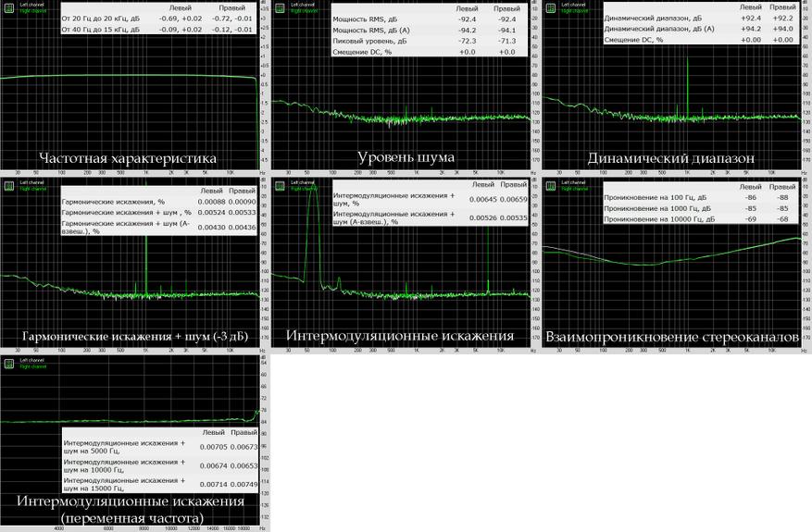Select the 'Проникновение на 10000 Гц, дБ' row label
Screen dimensions: 812x532
pyautogui.click(x=659, y=219)
